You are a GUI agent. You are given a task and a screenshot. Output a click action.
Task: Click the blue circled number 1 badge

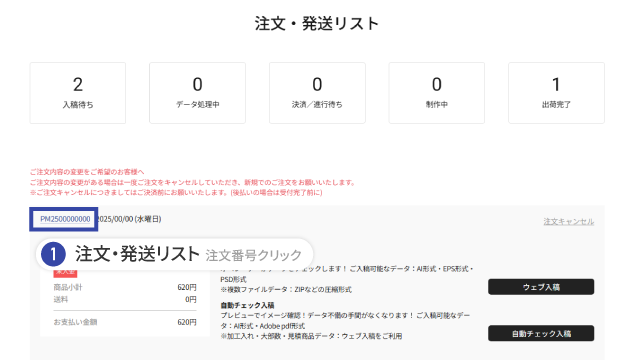click(x=53, y=254)
